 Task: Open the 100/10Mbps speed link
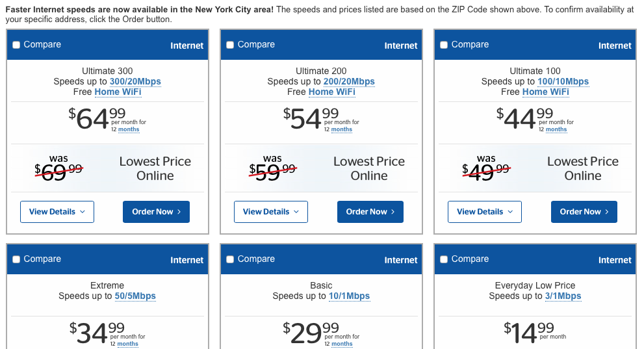pos(563,82)
